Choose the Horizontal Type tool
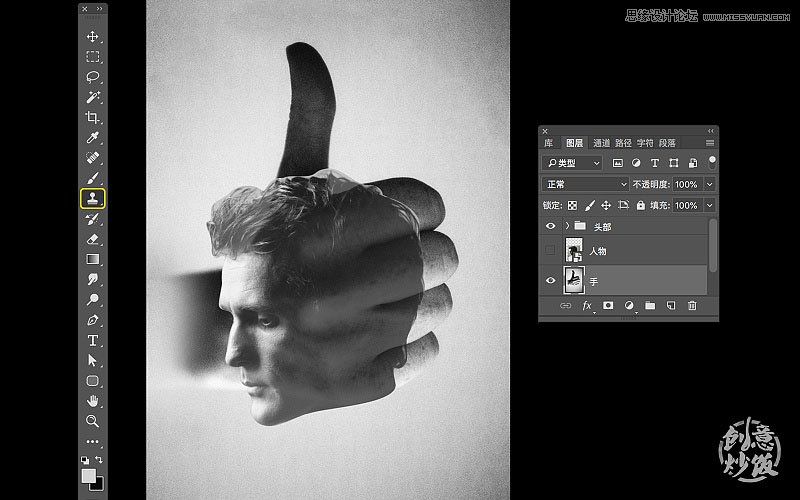The image size is (800, 500). (x=93, y=340)
